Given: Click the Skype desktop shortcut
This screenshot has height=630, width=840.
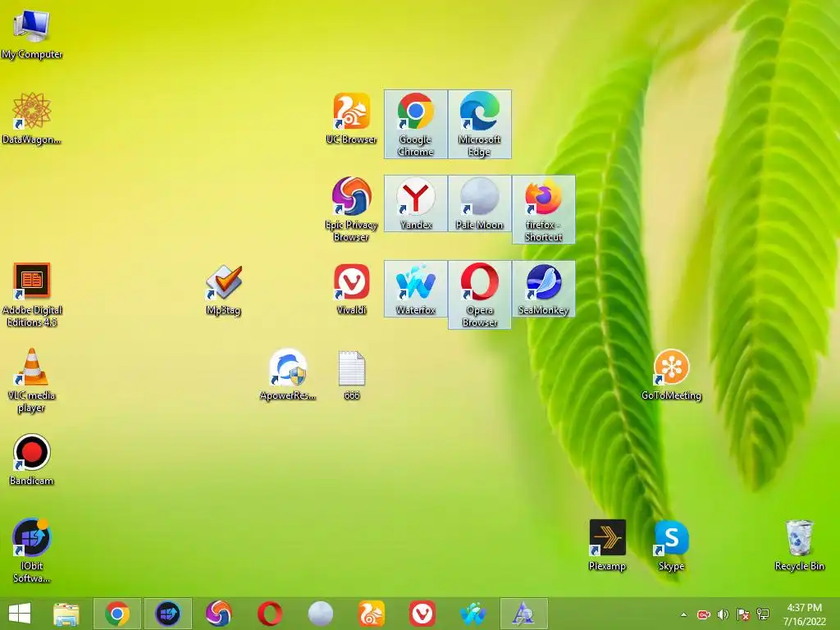Looking at the screenshot, I should [671, 546].
